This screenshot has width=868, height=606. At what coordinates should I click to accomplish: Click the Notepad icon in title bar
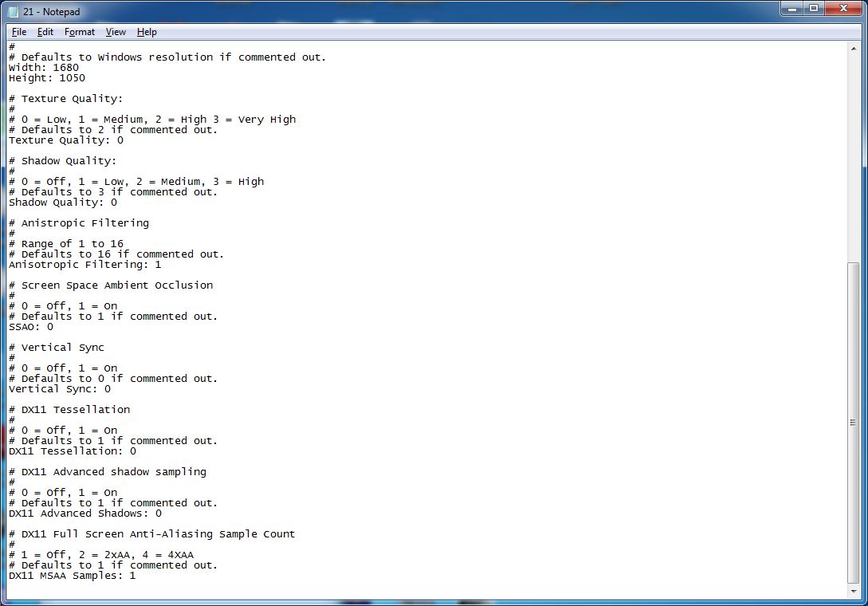coord(14,12)
